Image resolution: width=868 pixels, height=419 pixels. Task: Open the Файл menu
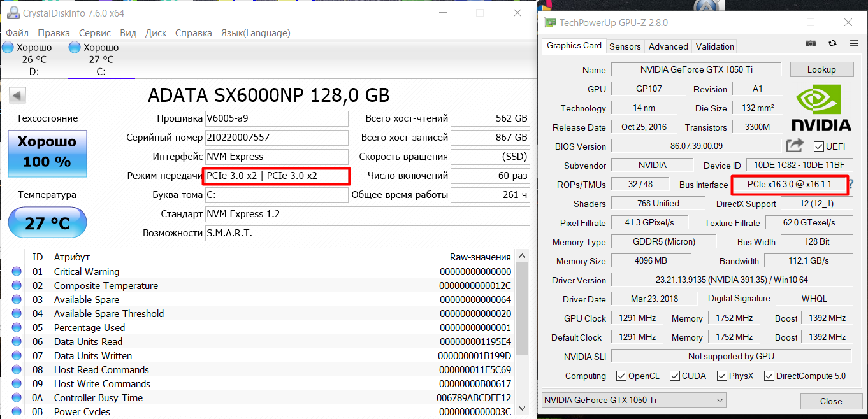pyautogui.click(x=17, y=33)
